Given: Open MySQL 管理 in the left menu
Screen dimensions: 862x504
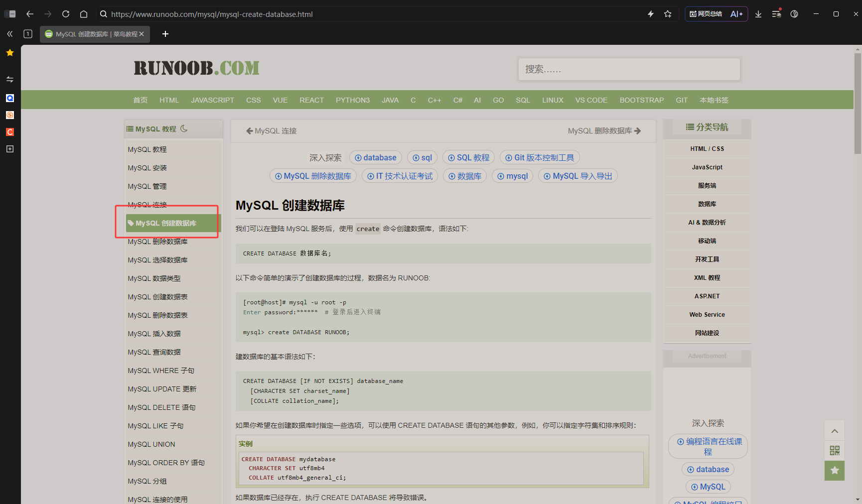Looking at the screenshot, I should 172,186.
